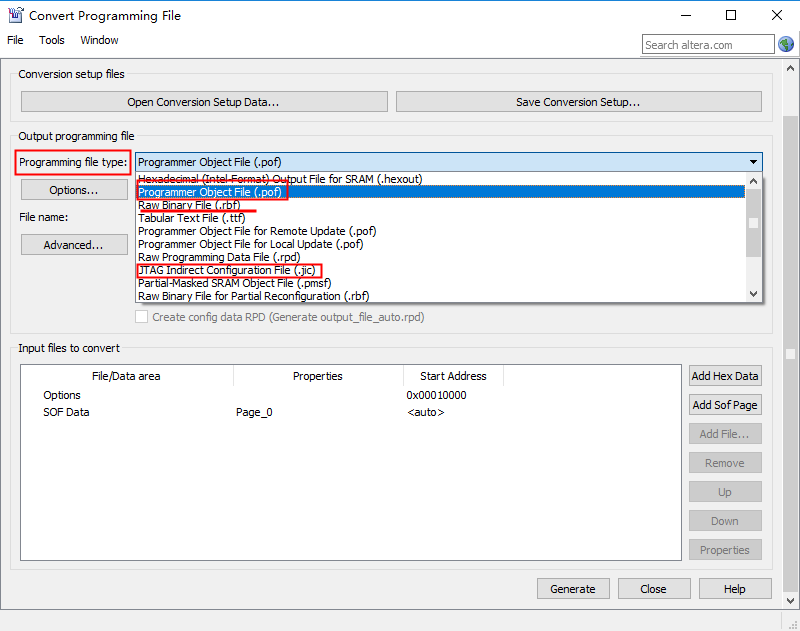
Task: Choose JTAG Indirect Configuration File (.jic)
Action: [229, 270]
